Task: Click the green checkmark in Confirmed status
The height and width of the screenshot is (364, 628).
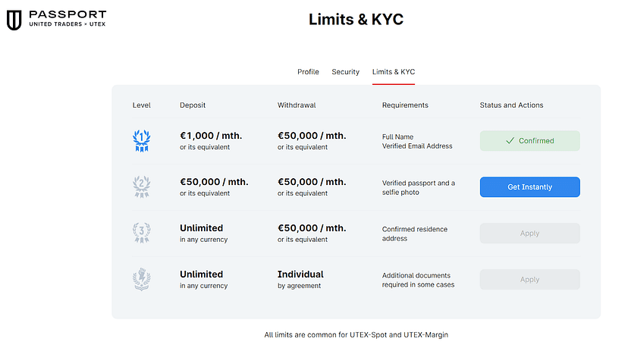Action: tap(510, 141)
